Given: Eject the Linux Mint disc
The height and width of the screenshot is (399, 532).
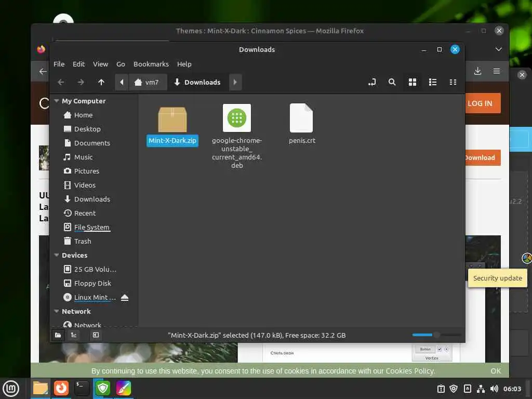Looking at the screenshot, I should click(125, 298).
